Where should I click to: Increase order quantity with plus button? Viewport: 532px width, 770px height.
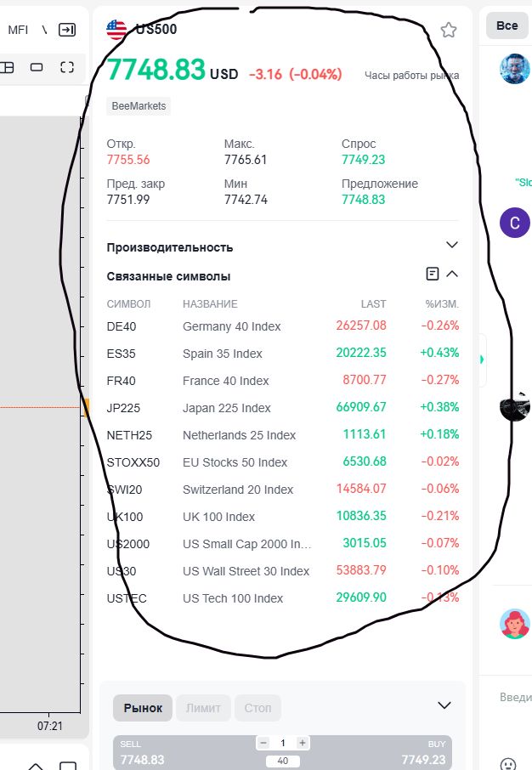[303, 743]
